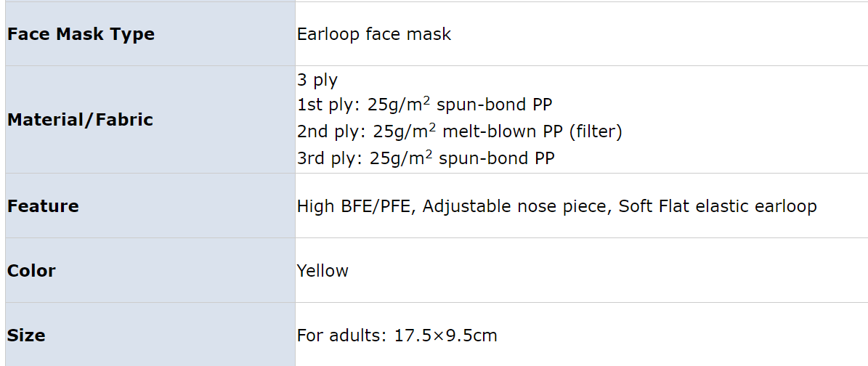868x366 pixels.
Task: Click the "Adjustable nose piece" text
Action: pyautogui.click(x=514, y=206)
